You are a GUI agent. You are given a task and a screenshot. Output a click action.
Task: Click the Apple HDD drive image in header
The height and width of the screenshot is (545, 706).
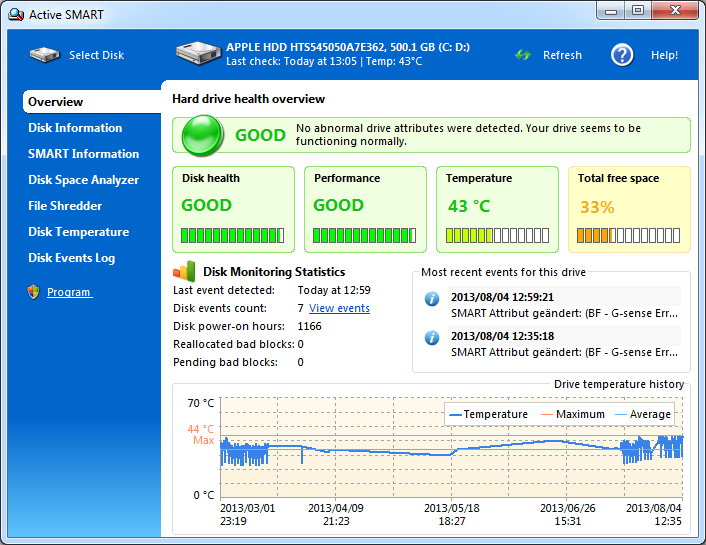click(198, 53)
